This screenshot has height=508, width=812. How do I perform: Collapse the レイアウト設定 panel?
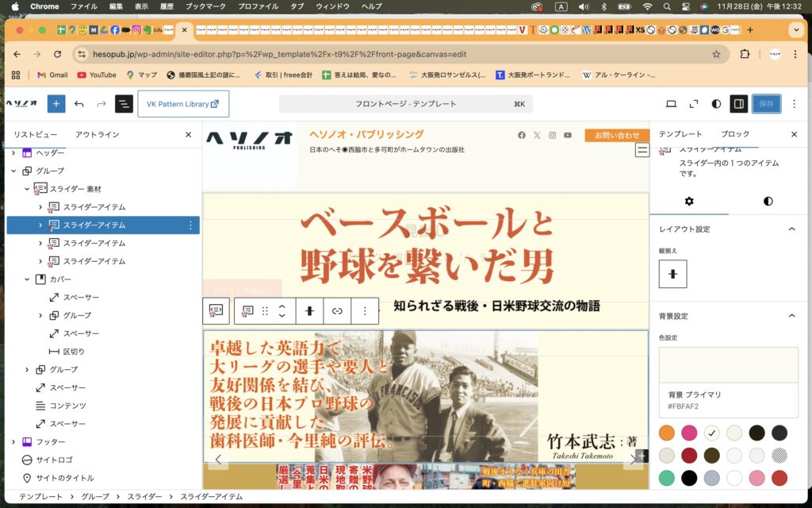(x=791, y=229)
